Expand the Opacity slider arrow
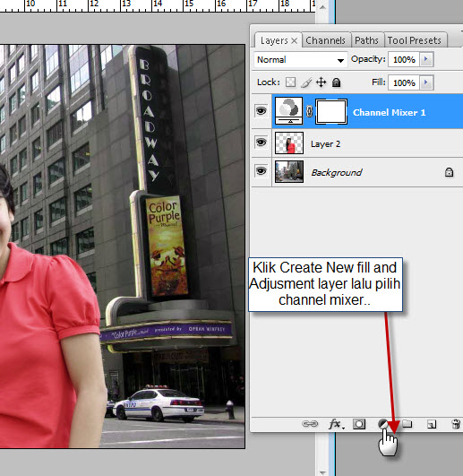463x476 pixels. 426,59
